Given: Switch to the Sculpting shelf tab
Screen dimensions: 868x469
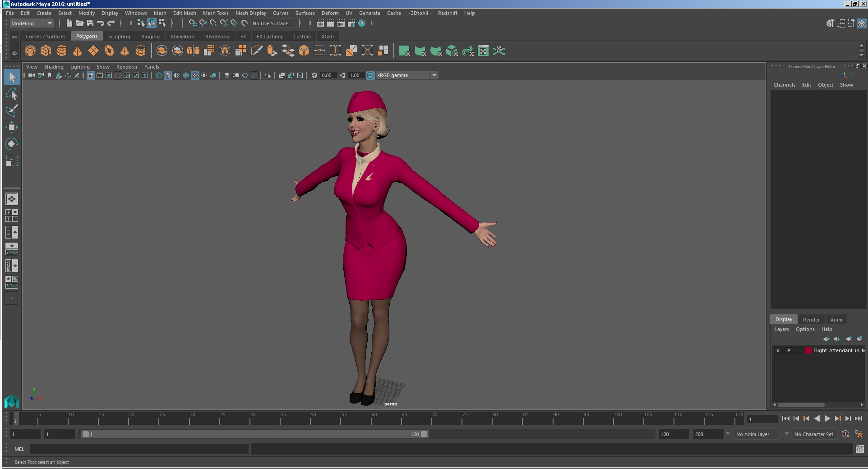Looking at the screenshot, I should [x=119, y=37].
